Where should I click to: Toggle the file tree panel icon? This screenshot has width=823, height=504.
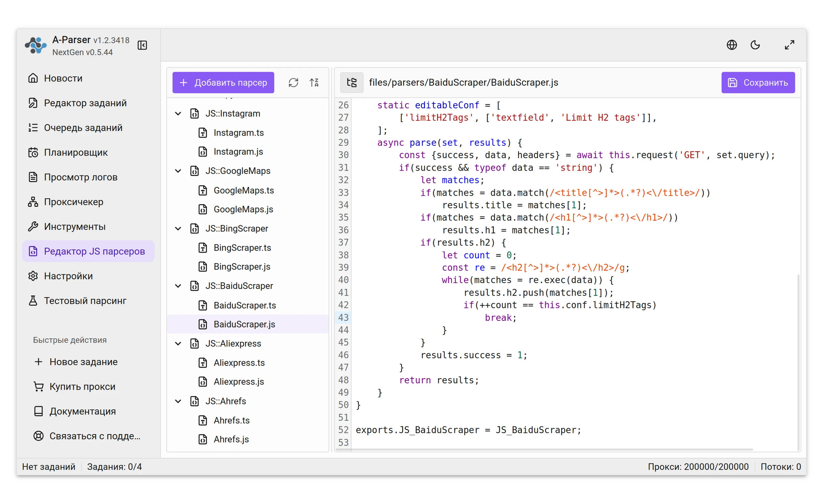click(x=351, y=82)
